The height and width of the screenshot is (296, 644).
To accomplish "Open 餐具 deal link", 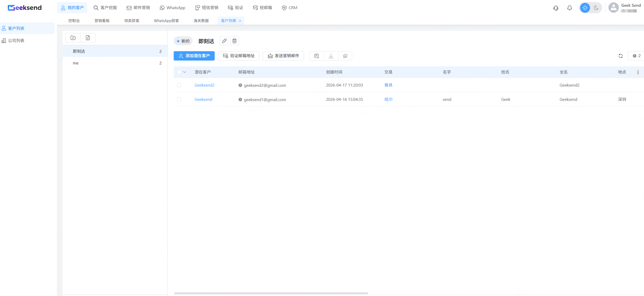I will point(388,85).
